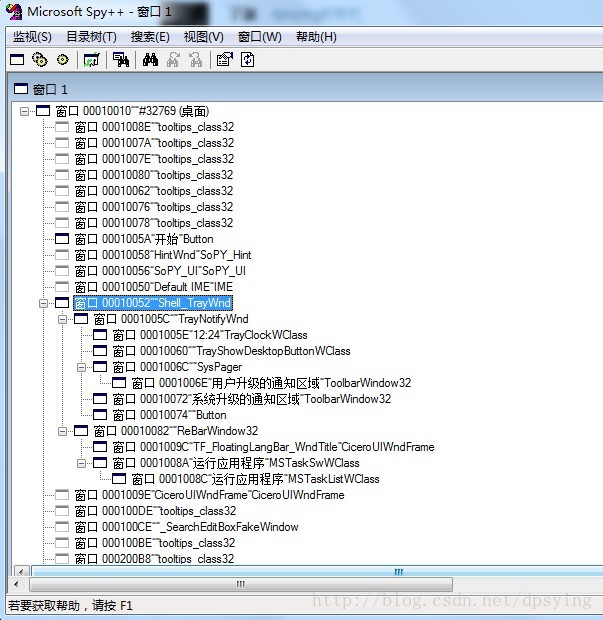Select the 12:24 TrayClockWClass row

point(210,335)
